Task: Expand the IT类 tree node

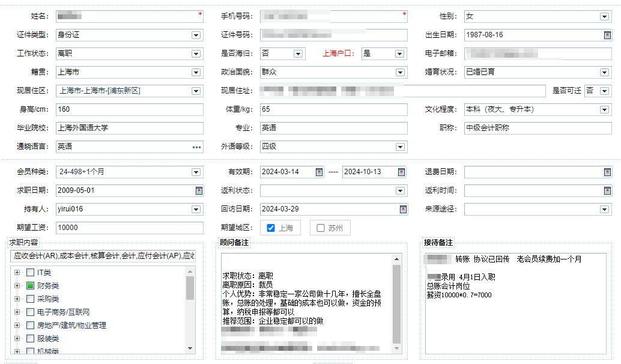Action: 17,273
